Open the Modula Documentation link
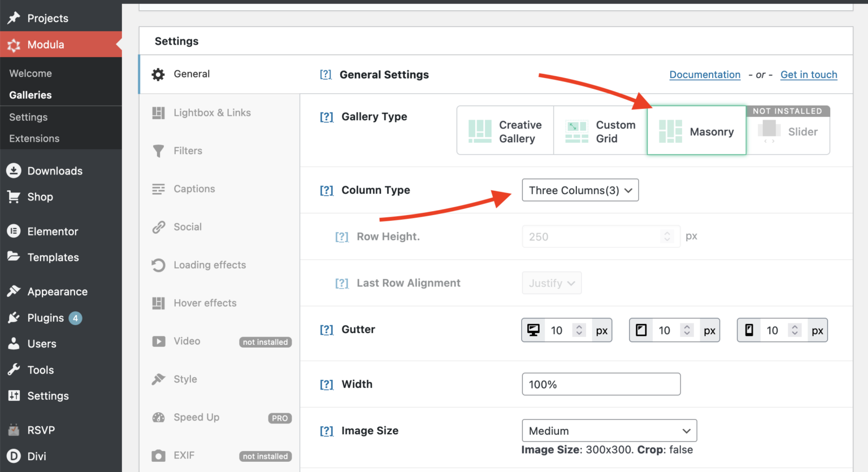This screenshot has width=868, height=472. tap(705, 75)
